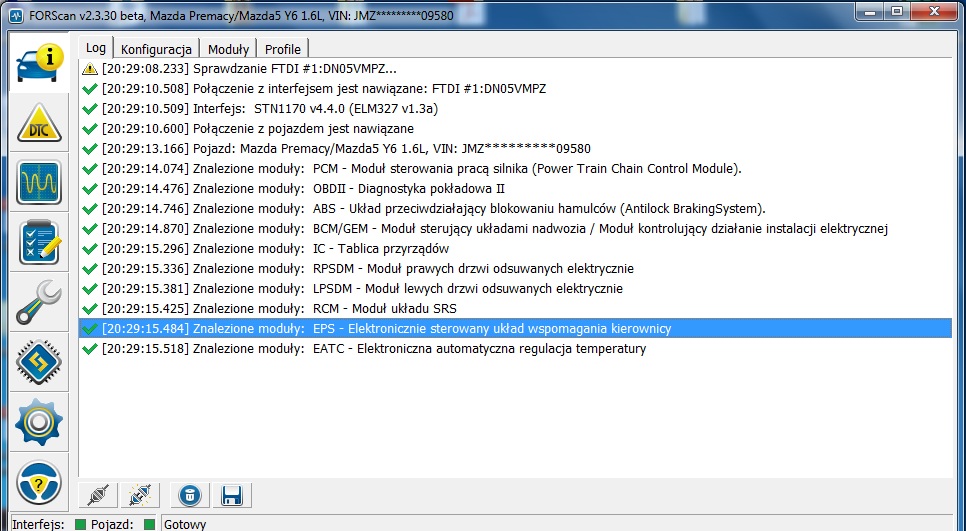Select the Log tab

tap(95, 48)
